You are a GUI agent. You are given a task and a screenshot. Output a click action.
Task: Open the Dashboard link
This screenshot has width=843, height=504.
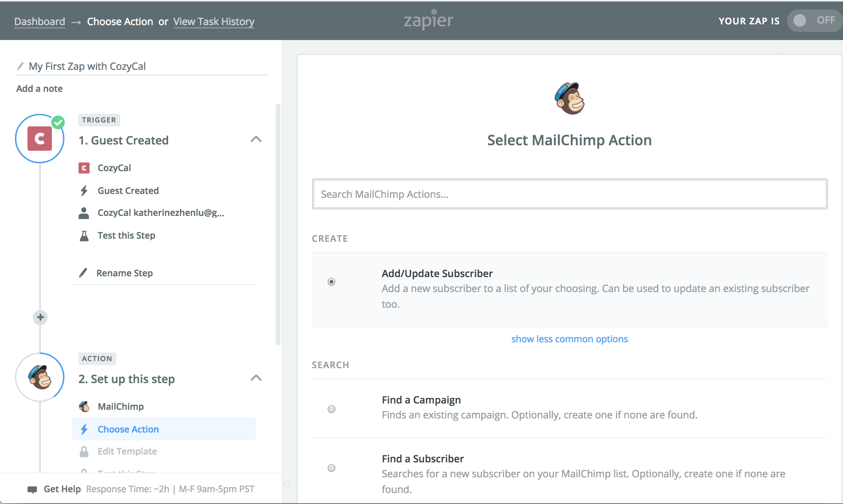pos(40,22)
